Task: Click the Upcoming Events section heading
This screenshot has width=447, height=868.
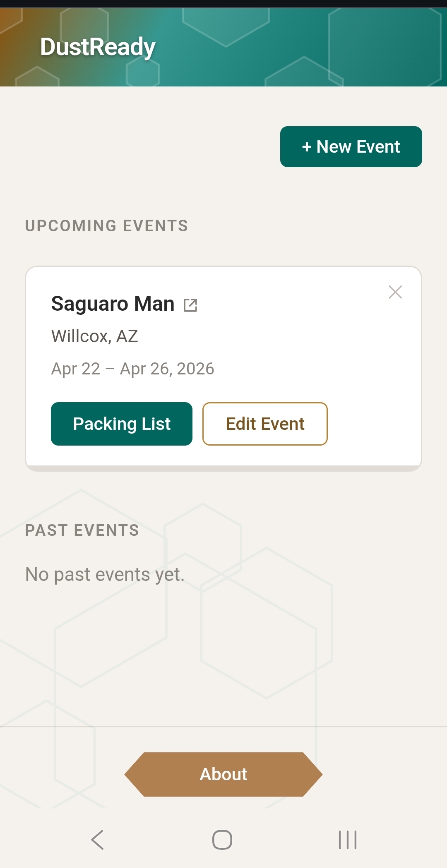Action: point(107,226)
